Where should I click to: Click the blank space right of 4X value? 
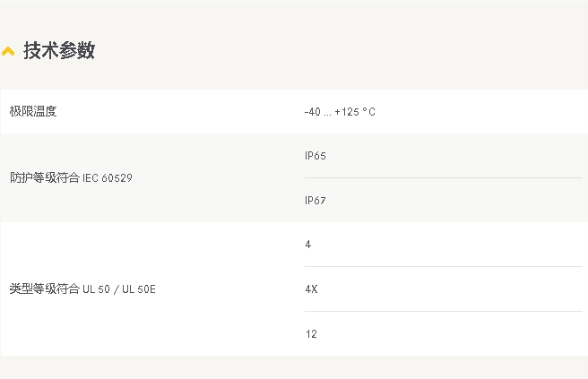450,289
